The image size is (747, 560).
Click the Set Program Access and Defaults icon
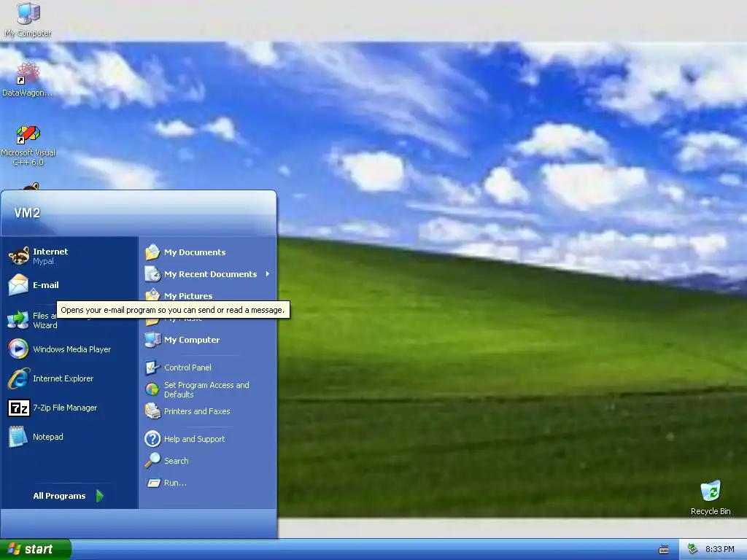(x=152, y=389)
